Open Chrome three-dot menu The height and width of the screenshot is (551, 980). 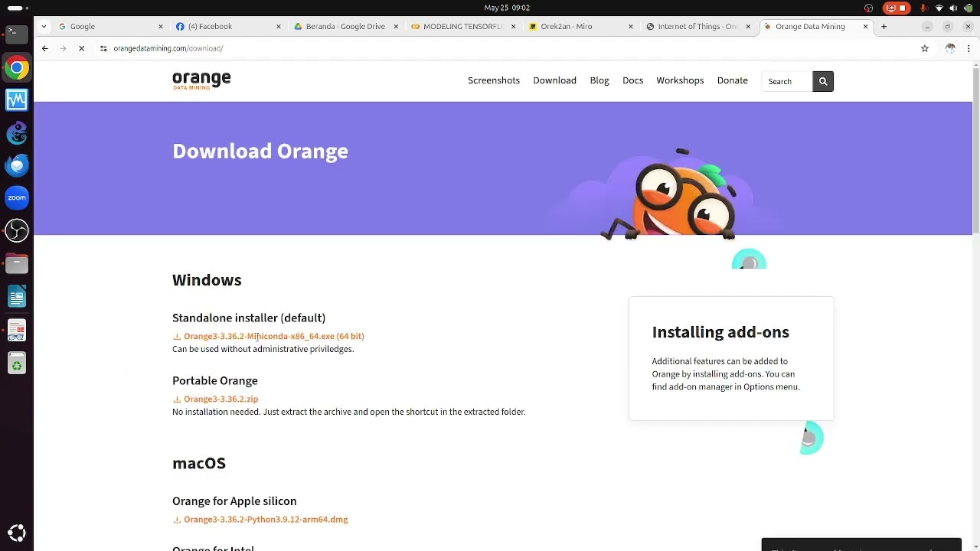point(969,48)
